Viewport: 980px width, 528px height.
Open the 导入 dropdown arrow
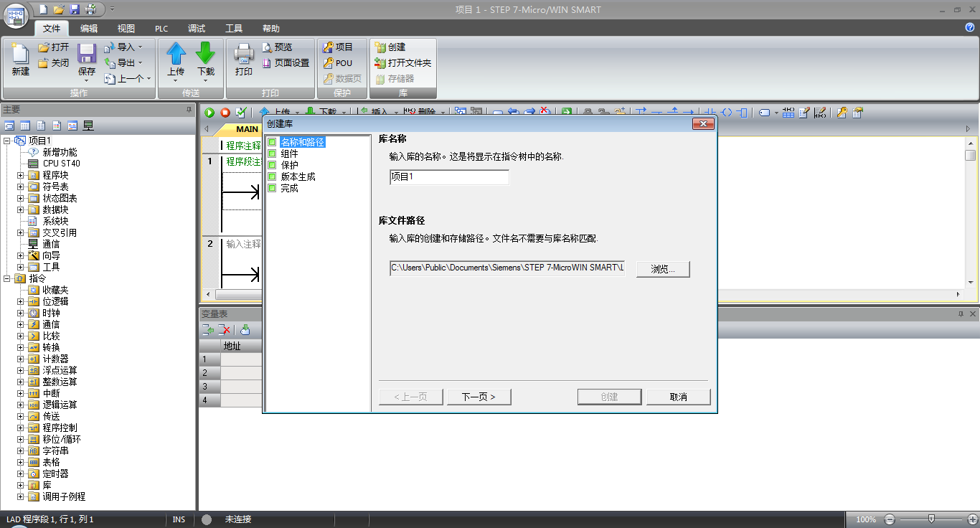140,47
